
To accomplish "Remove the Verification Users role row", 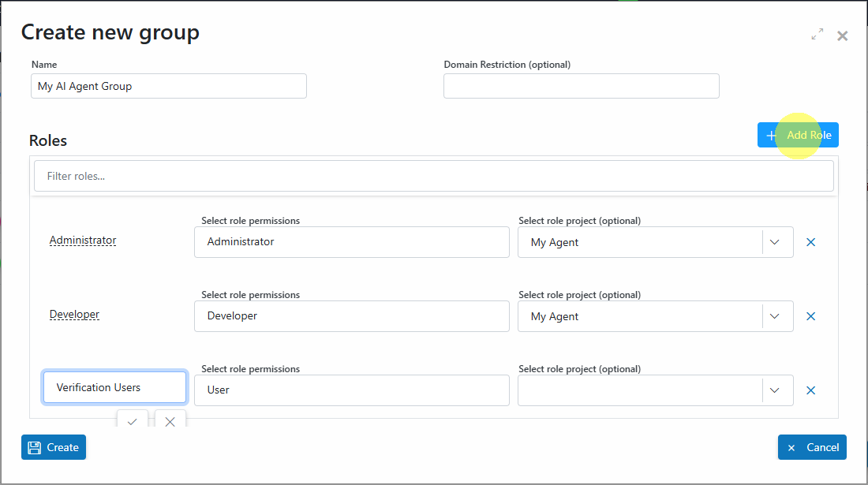I will click(x=811, y=390).
